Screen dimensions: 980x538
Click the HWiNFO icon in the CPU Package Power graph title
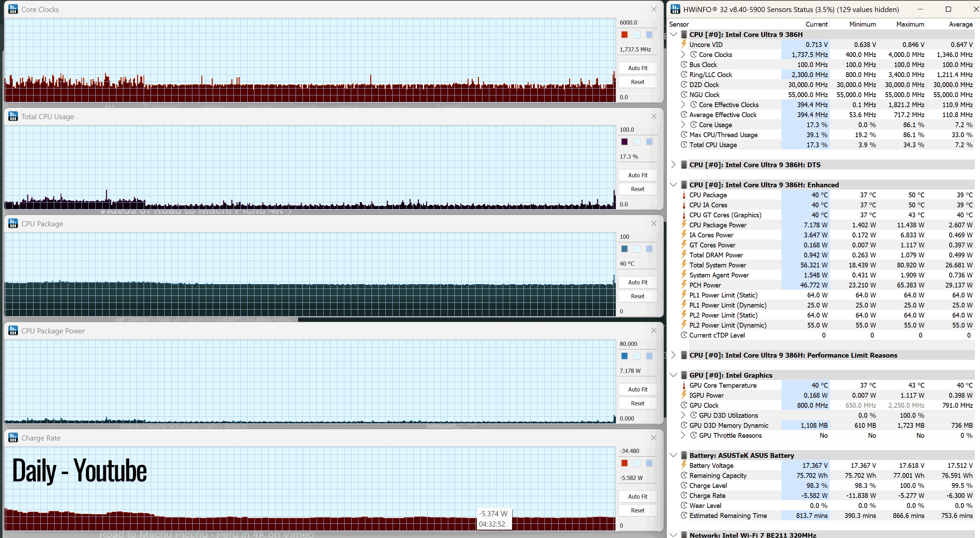(13, 330)
